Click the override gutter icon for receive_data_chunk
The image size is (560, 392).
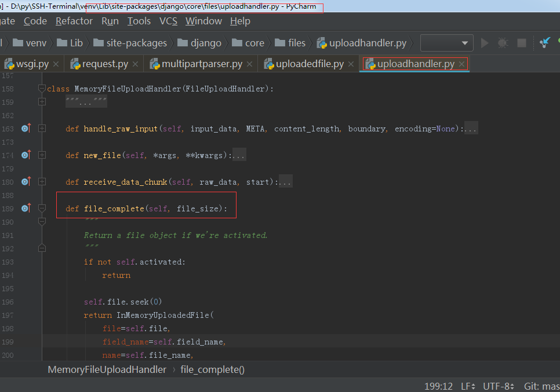coord(27,182)
